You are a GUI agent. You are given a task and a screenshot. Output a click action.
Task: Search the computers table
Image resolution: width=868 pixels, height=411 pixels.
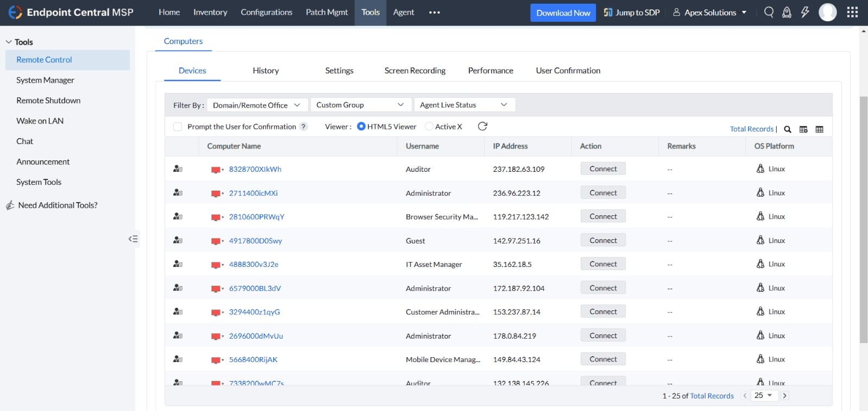(788, 129)
